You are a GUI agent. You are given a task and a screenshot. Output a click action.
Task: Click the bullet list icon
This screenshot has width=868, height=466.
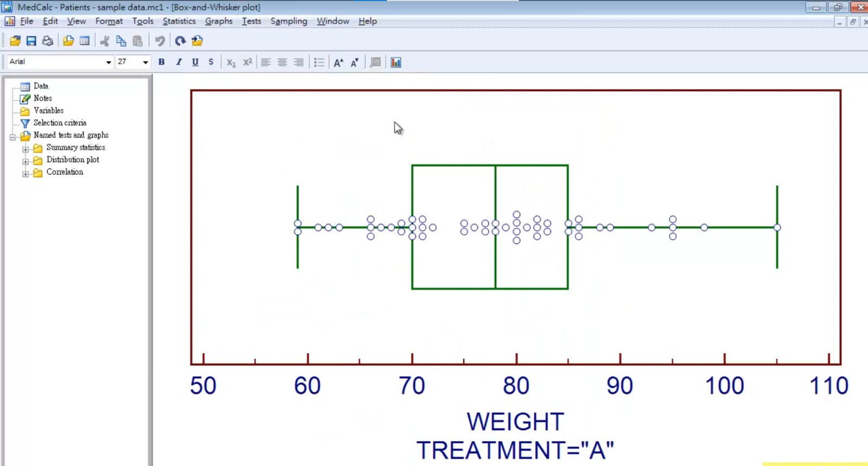(319, 62)
